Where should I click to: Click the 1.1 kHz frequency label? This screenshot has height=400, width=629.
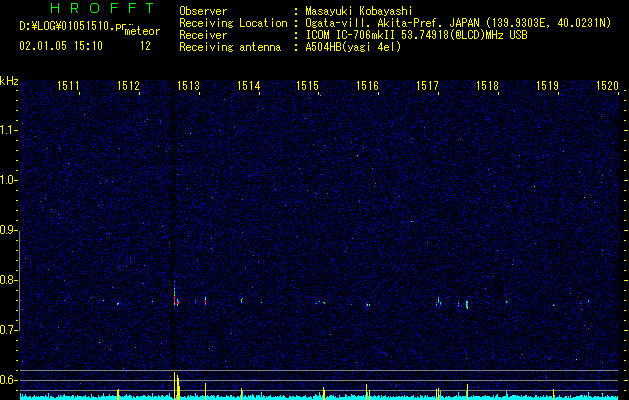click(8, 130)
